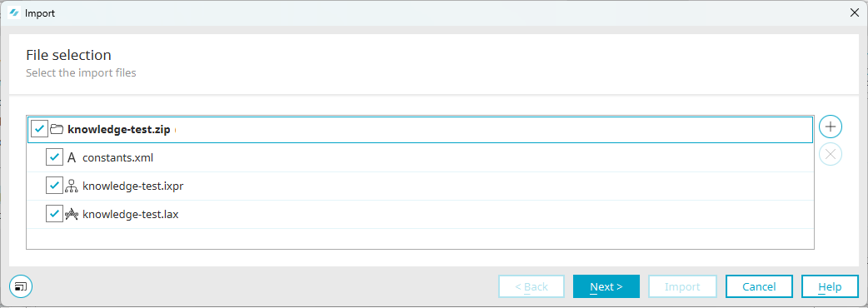Click the circled X remove file icon
Screen dimensions: 868x308
coord(831,154)
